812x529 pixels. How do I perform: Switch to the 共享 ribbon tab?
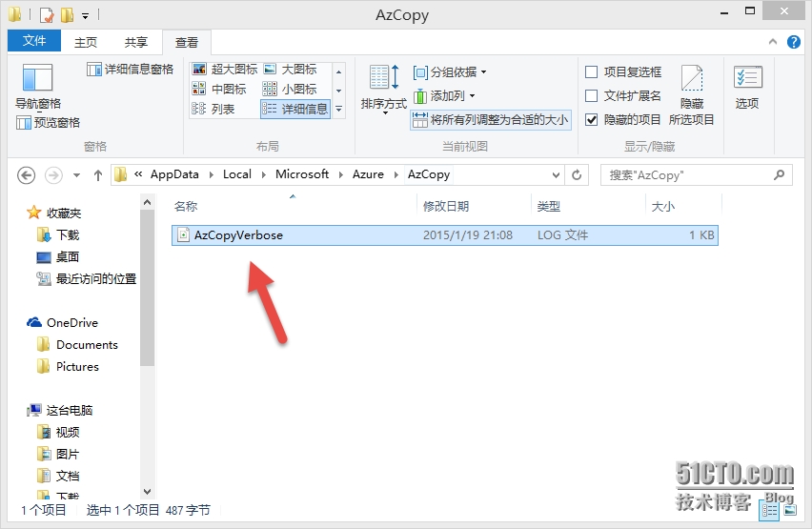click(136, 42)
